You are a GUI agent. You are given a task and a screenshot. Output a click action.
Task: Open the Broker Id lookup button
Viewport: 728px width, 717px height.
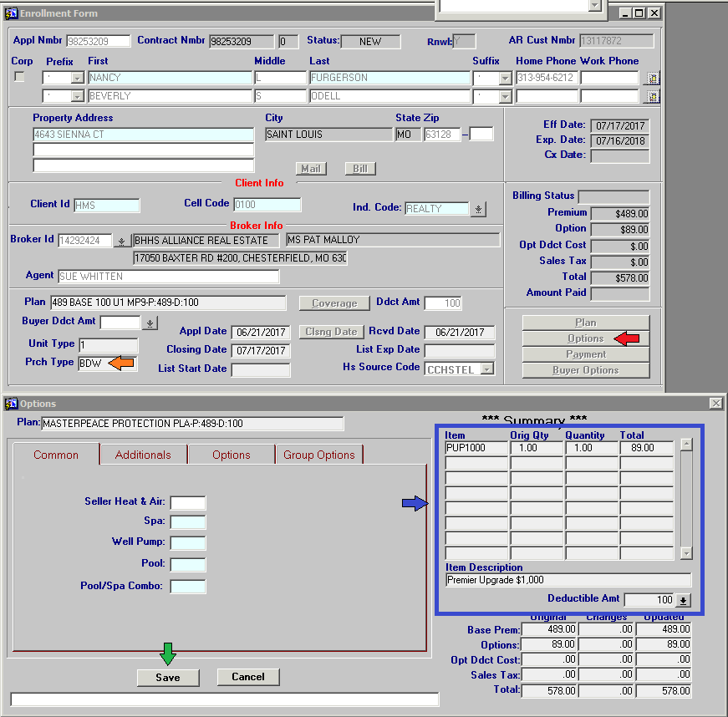120,241
